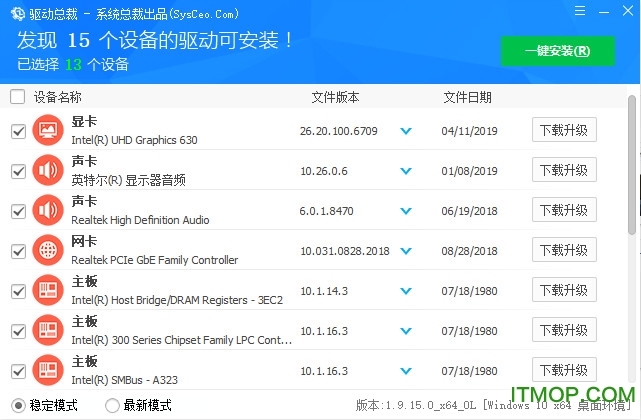Click the motherboard icon for Intel SMBus - A323
This screenshot has height=420, width=641.
tap(48, 370)
